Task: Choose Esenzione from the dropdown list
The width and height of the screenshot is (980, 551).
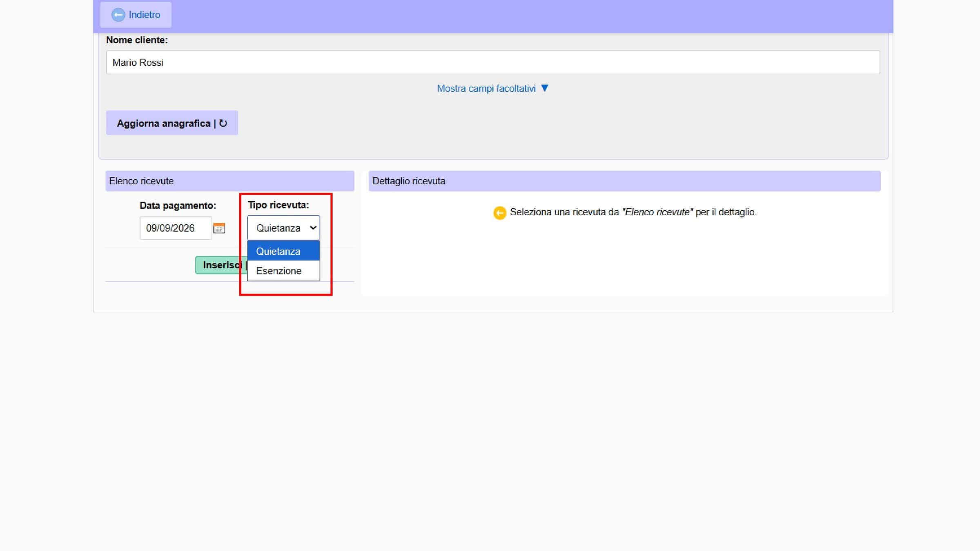Action: tap(283, 270)
